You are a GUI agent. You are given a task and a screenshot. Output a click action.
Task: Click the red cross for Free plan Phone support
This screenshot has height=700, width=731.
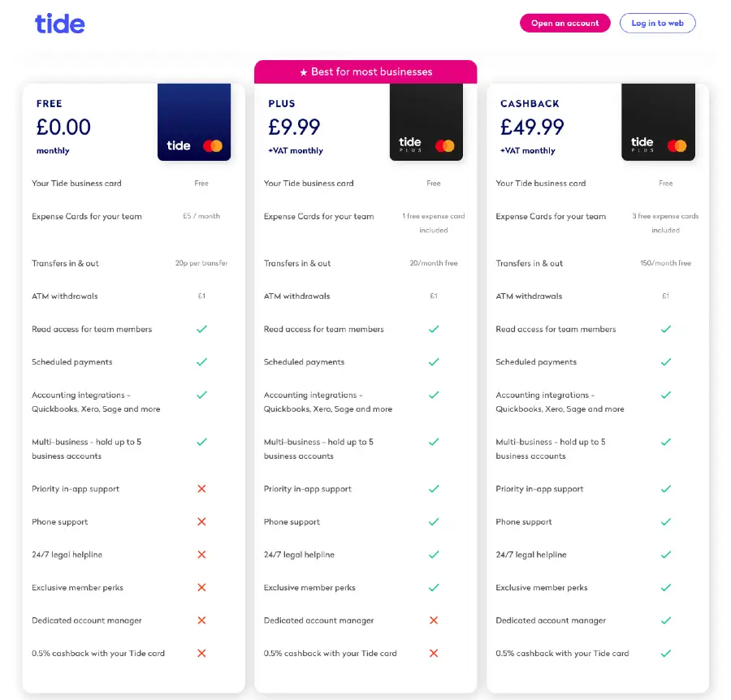tap(201, 521)
